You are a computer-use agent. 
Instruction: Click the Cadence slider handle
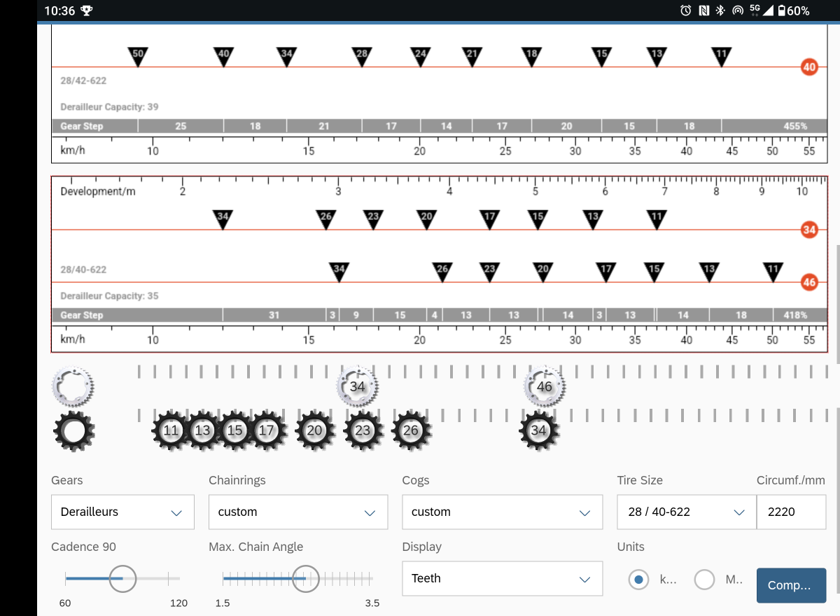(123, 578)
